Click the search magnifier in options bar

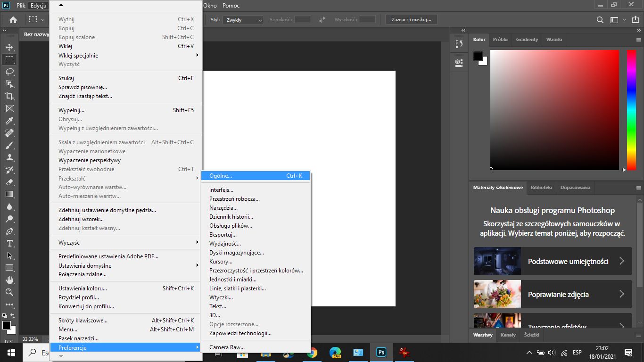point(600,20)
